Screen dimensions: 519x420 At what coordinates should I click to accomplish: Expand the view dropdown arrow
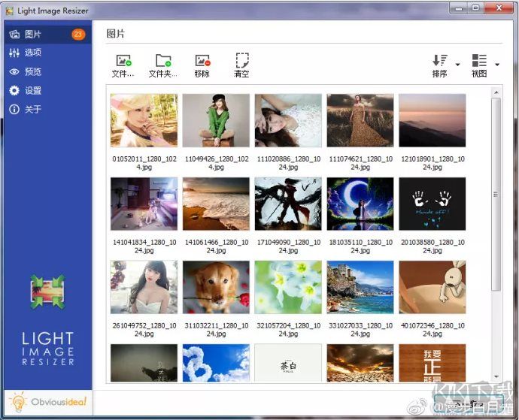pyautogui.click(x=496, y=65)
